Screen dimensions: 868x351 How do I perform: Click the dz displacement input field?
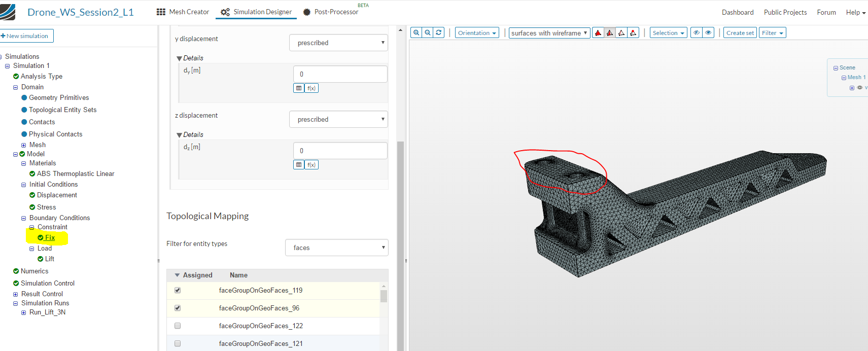[x=340, y=151]
